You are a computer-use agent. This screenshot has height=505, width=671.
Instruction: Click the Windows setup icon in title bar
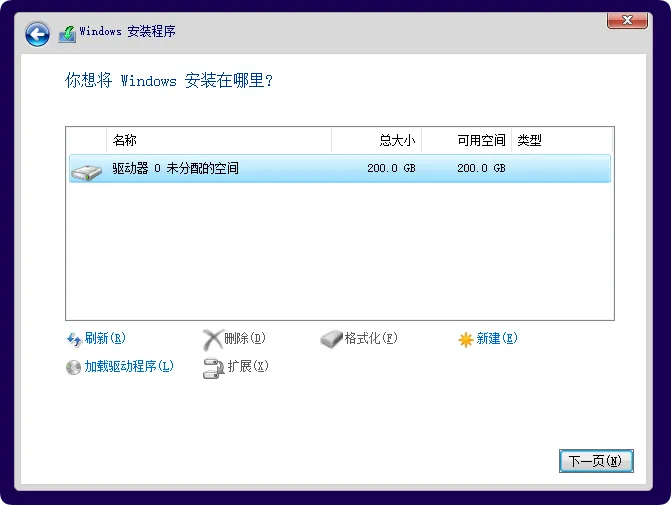pyautogui.click(x=67, y=34)
